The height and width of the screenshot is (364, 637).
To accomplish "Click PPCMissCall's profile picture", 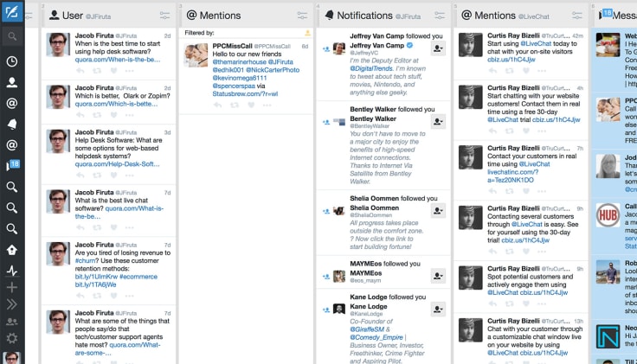I will pyautogui.click(x=196, y=55).
